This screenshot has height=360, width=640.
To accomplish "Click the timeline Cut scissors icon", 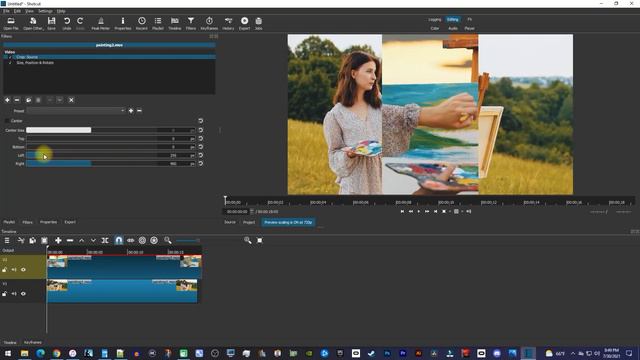I will (x=21, y=240).
